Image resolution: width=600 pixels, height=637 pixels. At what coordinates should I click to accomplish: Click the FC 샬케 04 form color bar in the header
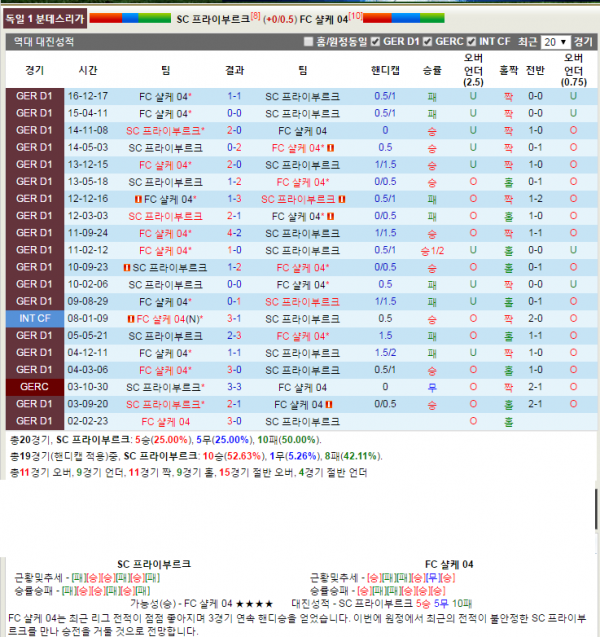tap(403, 18)
